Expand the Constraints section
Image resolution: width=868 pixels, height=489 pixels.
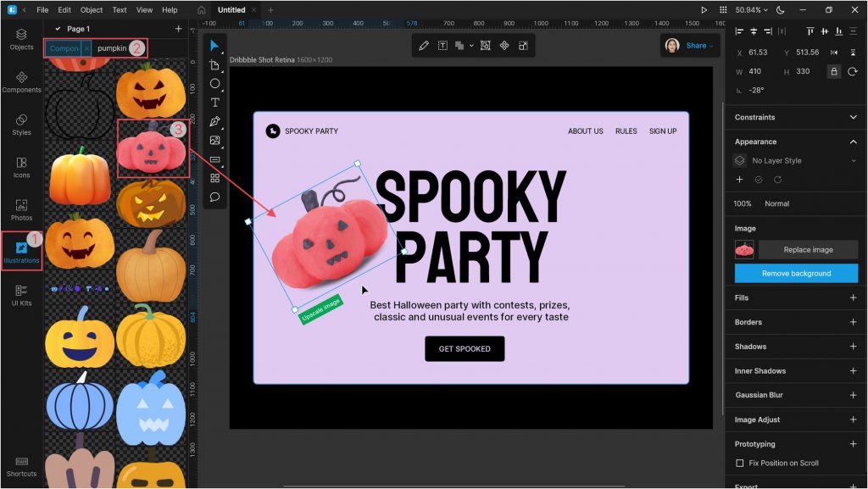pos(853,117)
